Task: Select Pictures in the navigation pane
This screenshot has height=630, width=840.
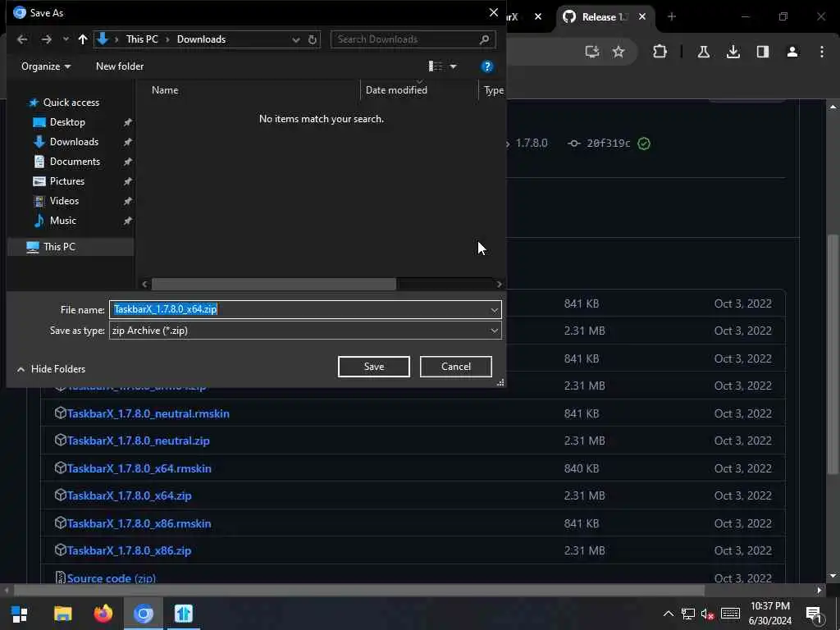Action: [67, 181]
